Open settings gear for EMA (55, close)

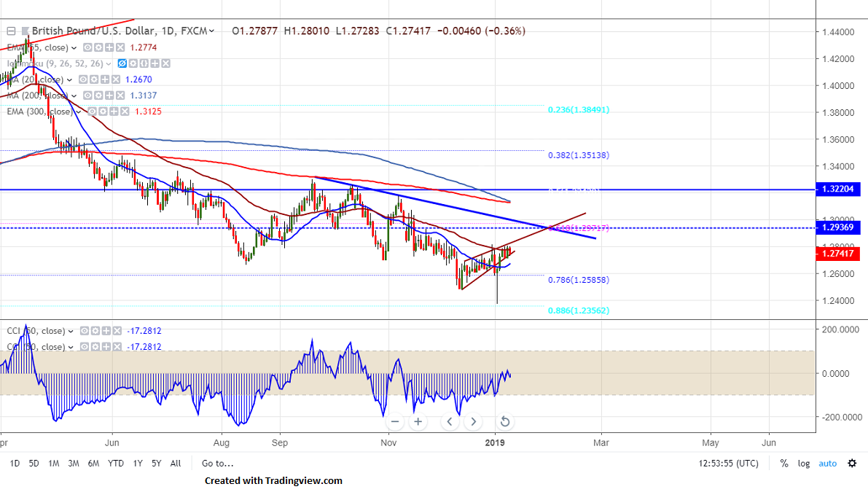point(98,47)
